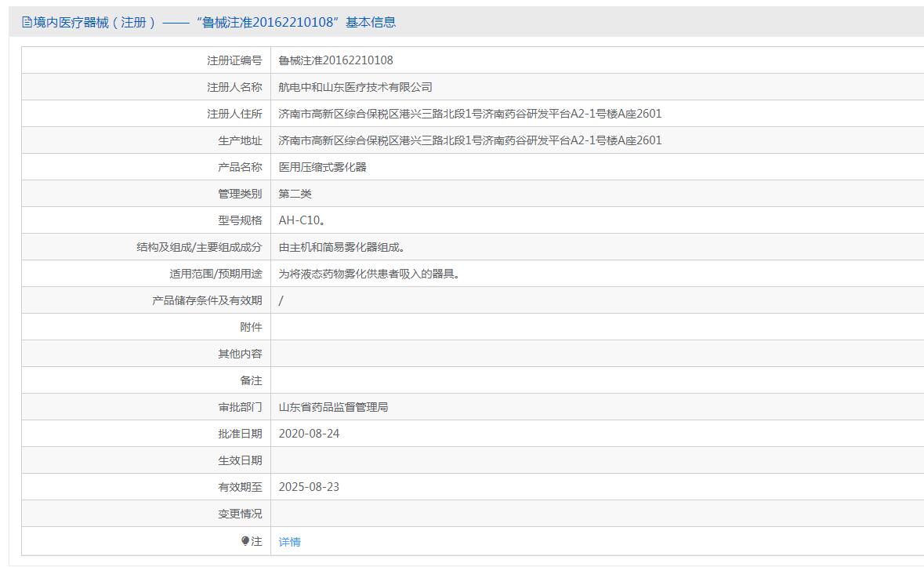
Task: Click the 有效期至 label
Action: [x=240, y=487]
